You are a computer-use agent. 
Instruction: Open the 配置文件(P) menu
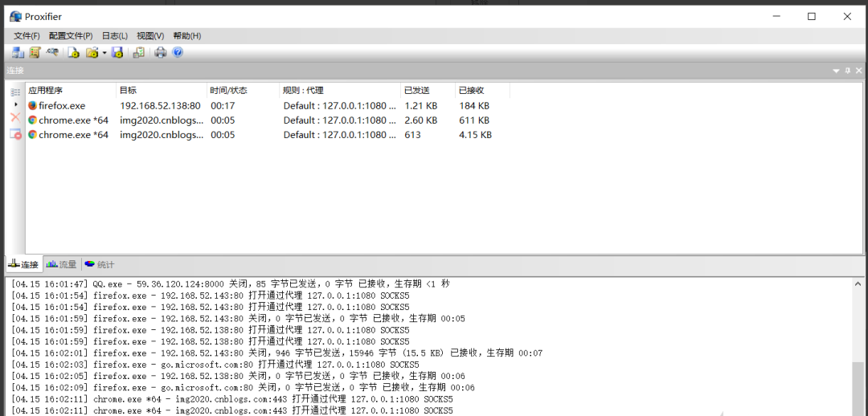click(71, 35)
